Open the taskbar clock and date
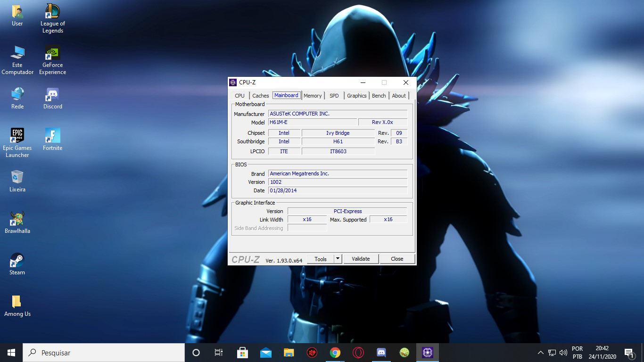Viewport: 644px width, 362px height. 602,353
